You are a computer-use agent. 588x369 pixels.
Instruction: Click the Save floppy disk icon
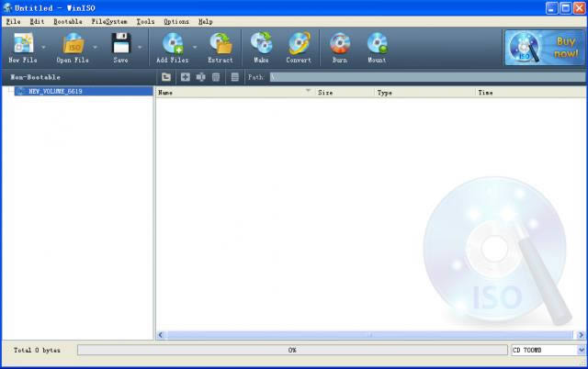pyautogui.click(x=120, y=44)
